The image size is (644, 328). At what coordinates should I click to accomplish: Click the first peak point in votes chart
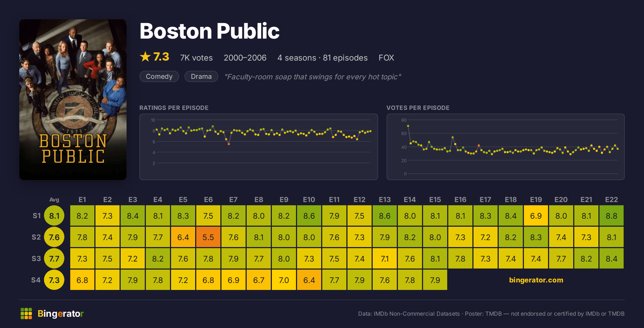click(x=408, y=126)
